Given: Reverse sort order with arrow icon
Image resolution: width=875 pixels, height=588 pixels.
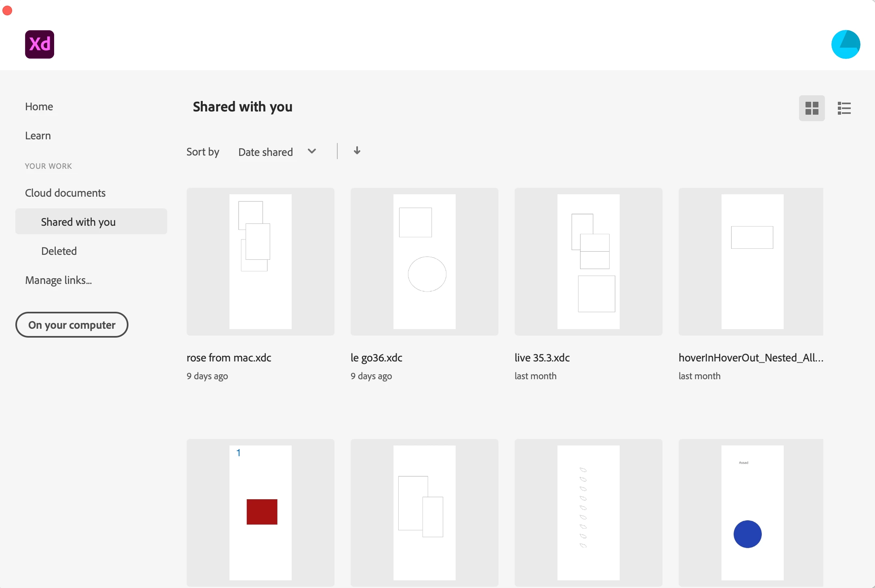Looking at the screenshot, I should [x=357, y=151].
